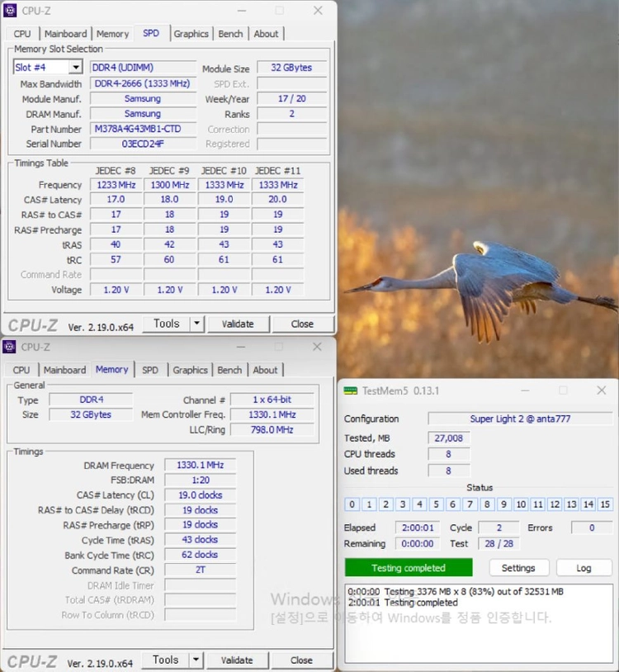
Task: Click the DDR4 (UDIMM) module type field
Action: coord(143,68)
